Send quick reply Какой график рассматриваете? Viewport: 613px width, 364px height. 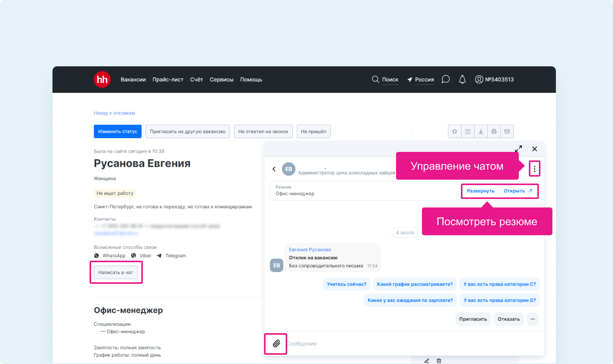click(415, 284)
